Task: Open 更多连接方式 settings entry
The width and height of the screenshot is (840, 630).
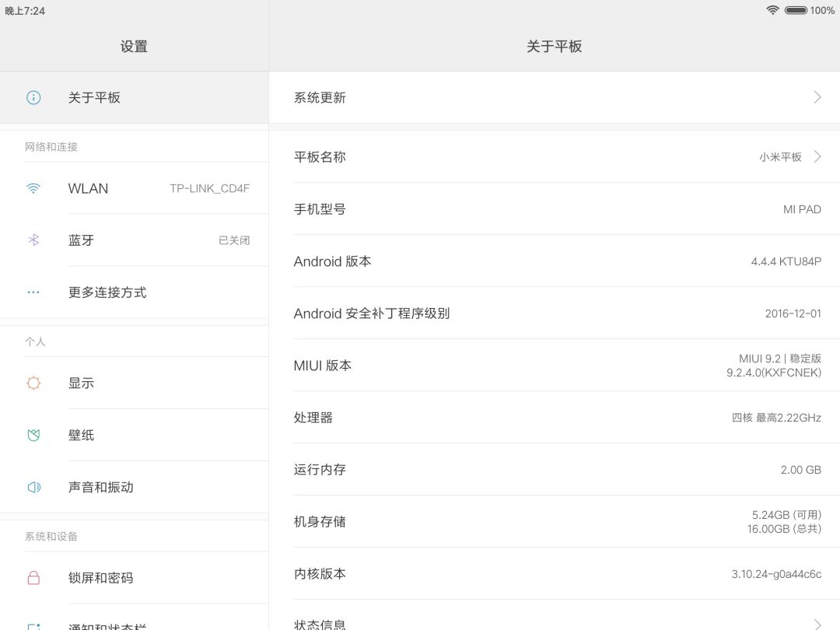Action: click(x=134, y=292)
